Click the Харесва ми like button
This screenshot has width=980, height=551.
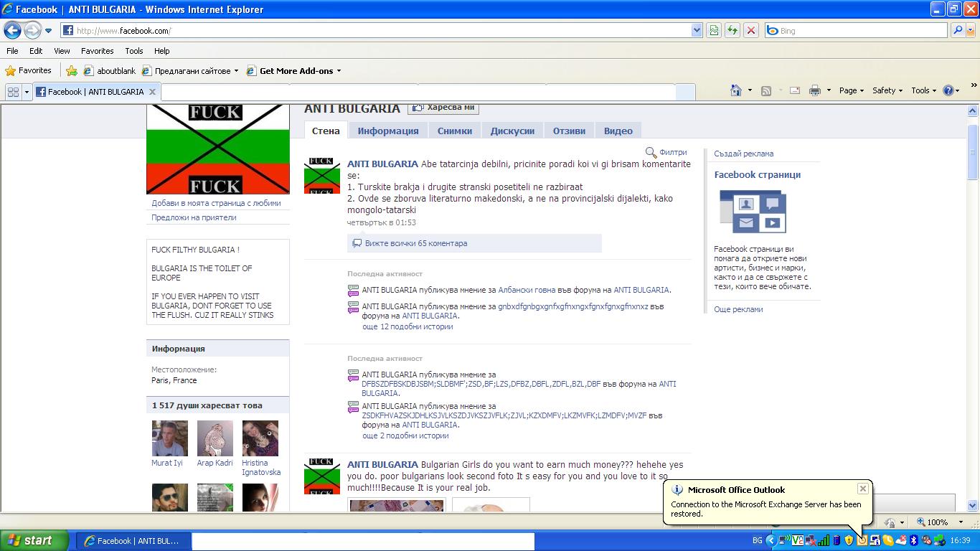(x=443, y=108)
